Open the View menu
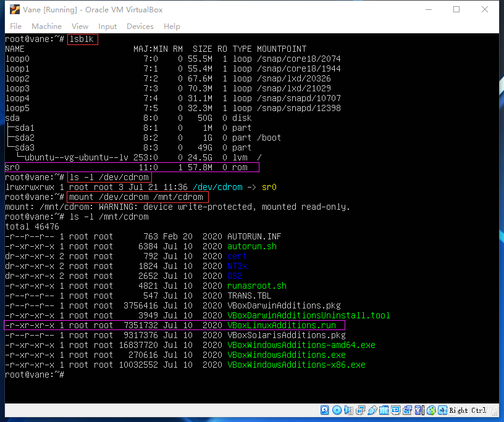The height and width of the screenshot is (422, 504). (x=80, y=27)
